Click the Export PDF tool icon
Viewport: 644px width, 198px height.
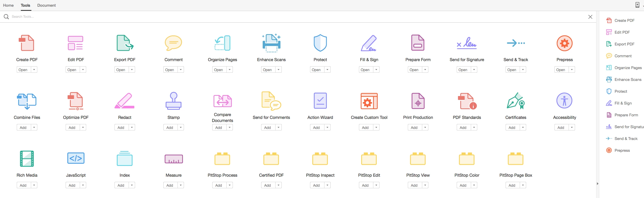click(125, 43)
